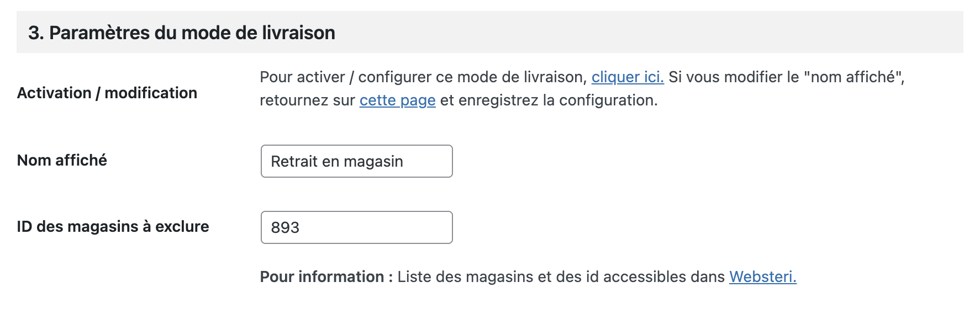Click the "3. Paramètres du mode de livraison" heading

coord(181,33)
